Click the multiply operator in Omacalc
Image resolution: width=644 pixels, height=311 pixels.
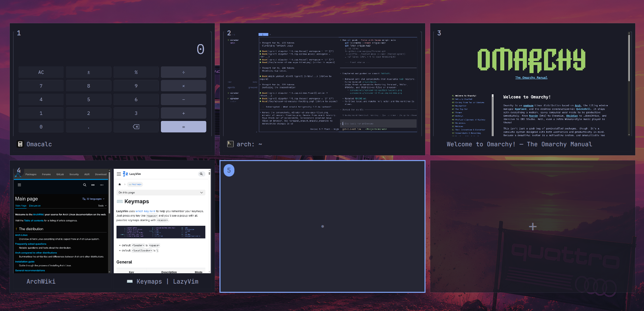pyautogui.click(x=183, y=86)
